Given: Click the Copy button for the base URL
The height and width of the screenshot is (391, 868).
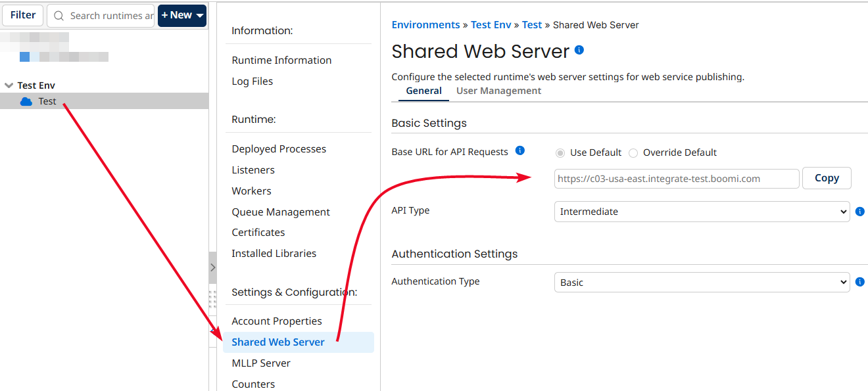Looking at the screenshot, I should [x=827, y=177].
